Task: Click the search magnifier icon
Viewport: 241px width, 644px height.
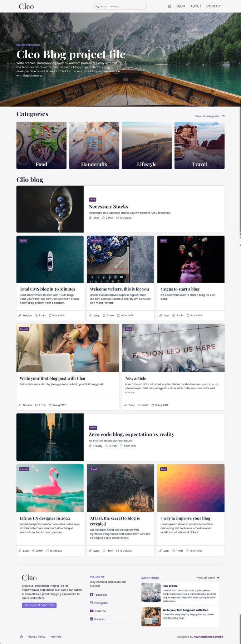Action: pos(98,6)
